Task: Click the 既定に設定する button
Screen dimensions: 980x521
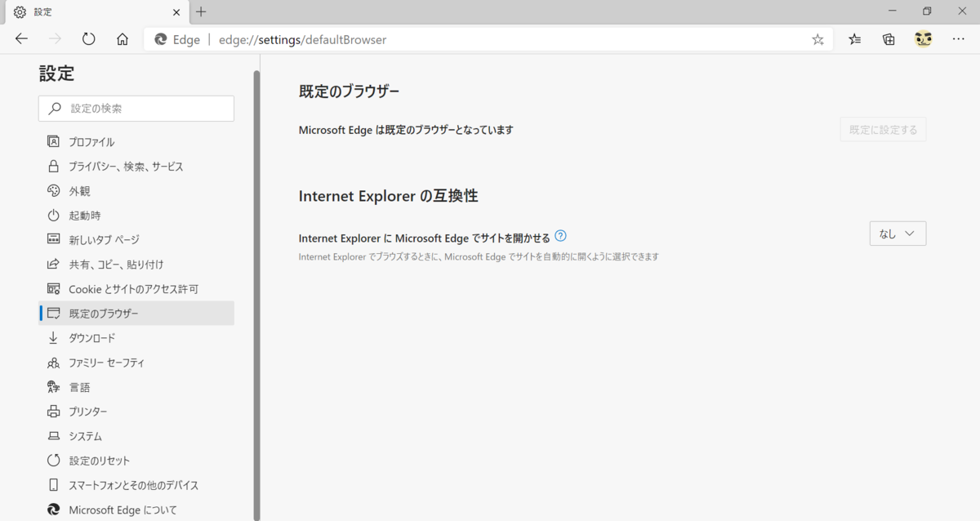Action: pyautogui.click(x=883, y=129)
